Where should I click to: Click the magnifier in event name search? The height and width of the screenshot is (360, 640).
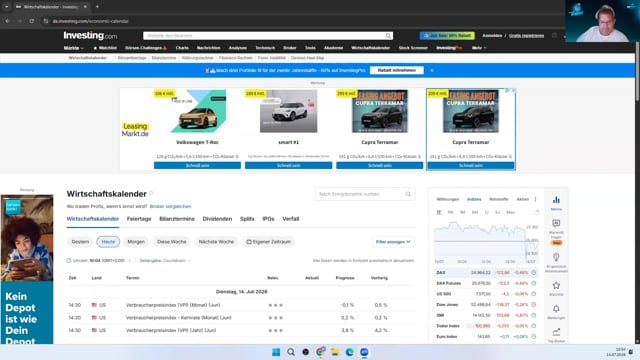pos(408,194)
